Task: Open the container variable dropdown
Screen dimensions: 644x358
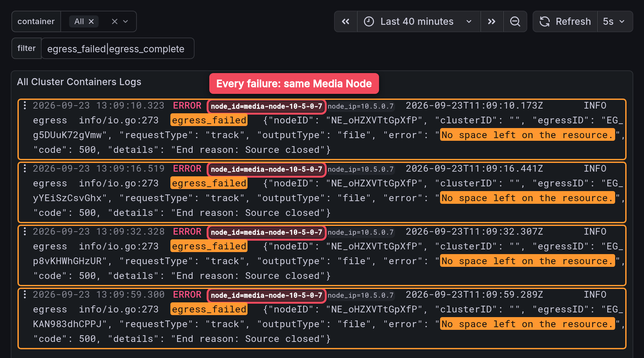Action: pyautogui.click(x=125, y=21)
